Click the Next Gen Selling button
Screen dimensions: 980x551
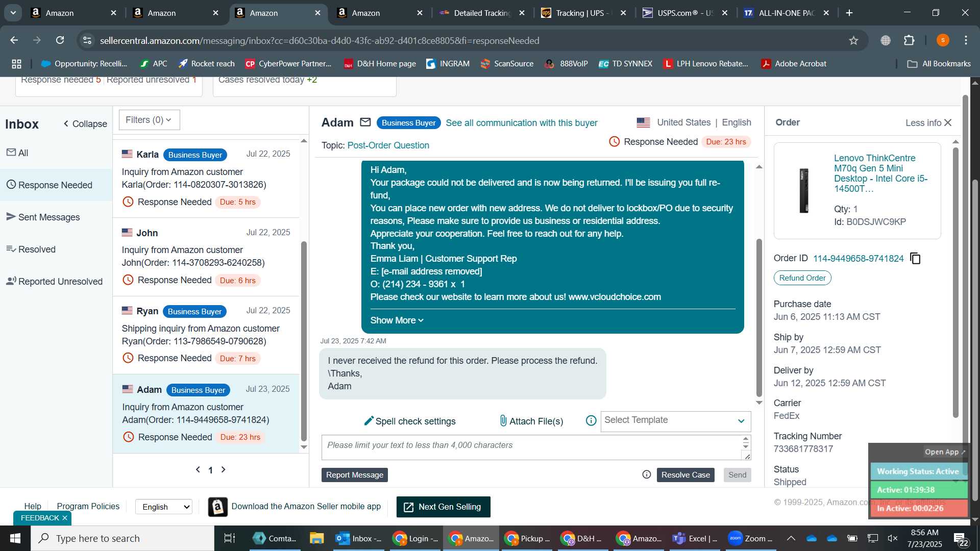443,507
